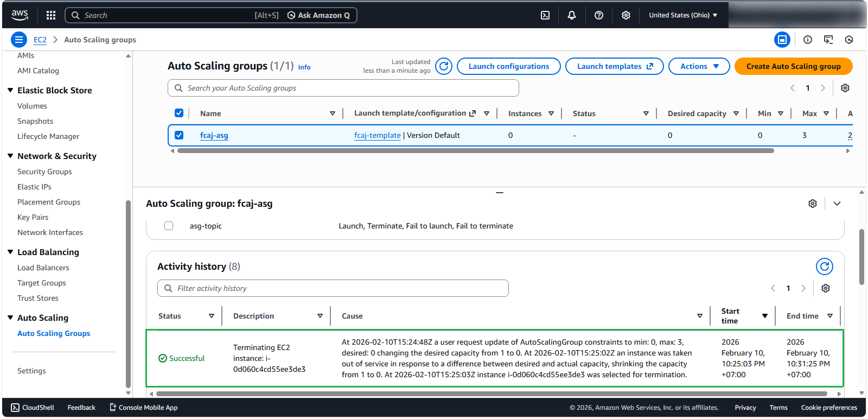Click the Filter activity history field

tap(333, 288)
